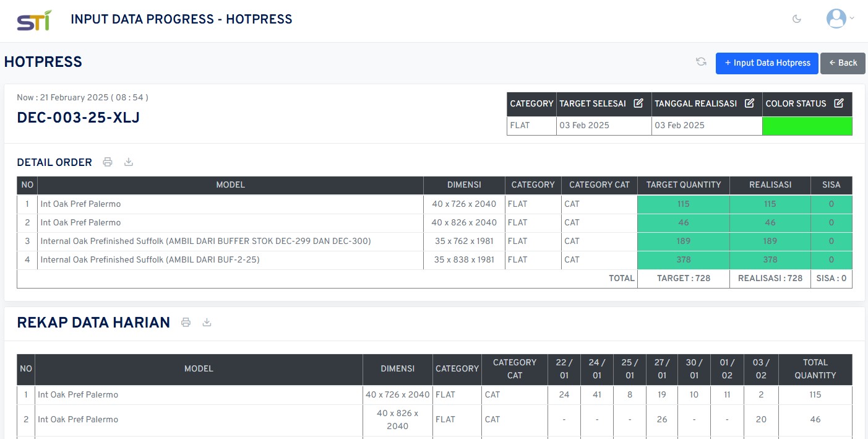Download the Detail Order table

(x=129, y=162)
